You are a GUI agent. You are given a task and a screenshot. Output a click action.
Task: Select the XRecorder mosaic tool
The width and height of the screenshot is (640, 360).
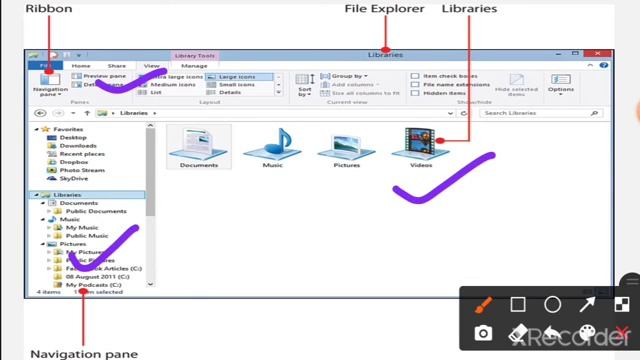click(x=622, y=304)
